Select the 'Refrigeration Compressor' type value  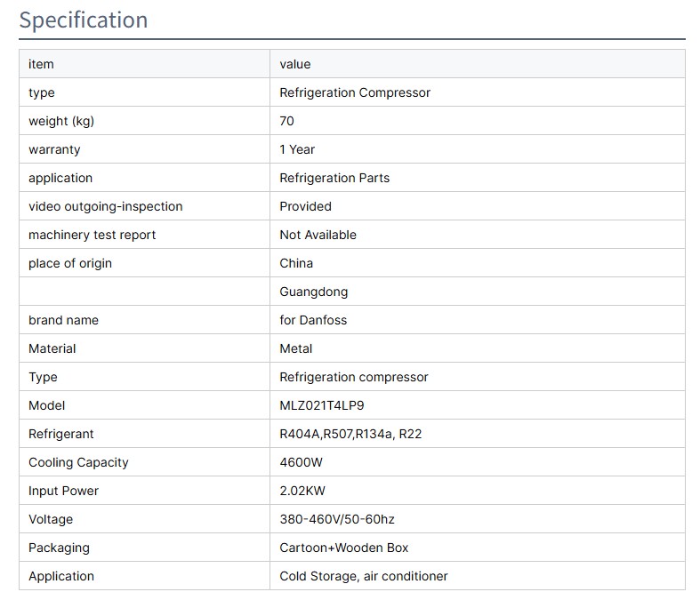click(354, 92)
